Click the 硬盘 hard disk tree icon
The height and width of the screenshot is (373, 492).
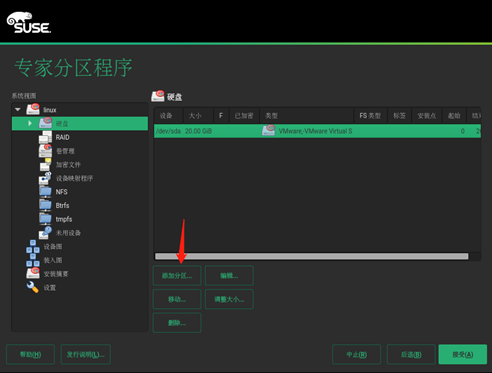pos(45,123)
